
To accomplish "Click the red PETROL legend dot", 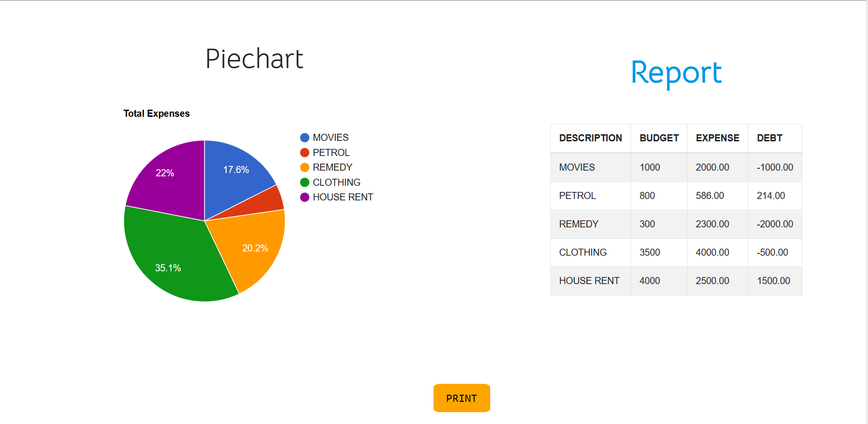I will [305, 153].
